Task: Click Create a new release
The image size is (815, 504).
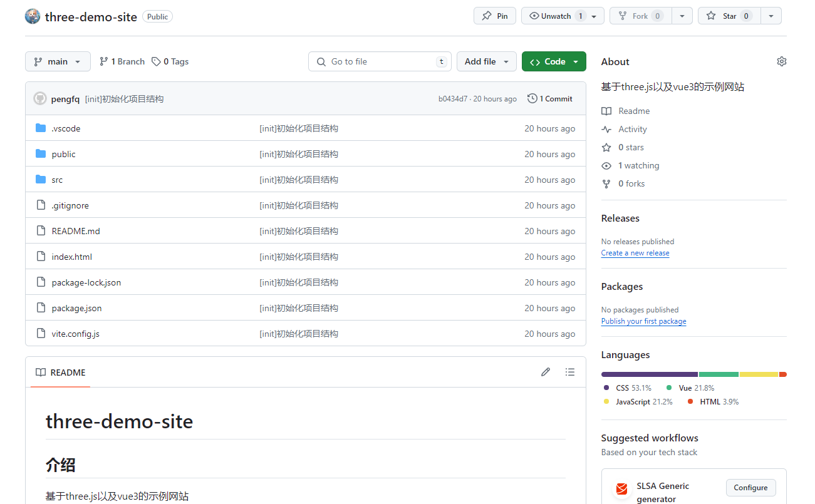Action: tap(635, 253)
